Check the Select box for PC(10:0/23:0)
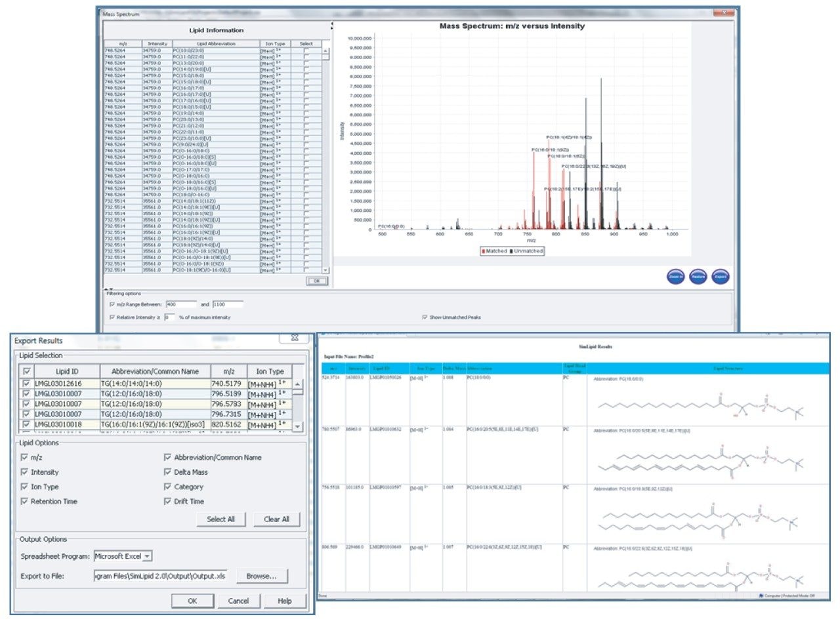Viewport: 840px width, 627px height. (306, 51)
